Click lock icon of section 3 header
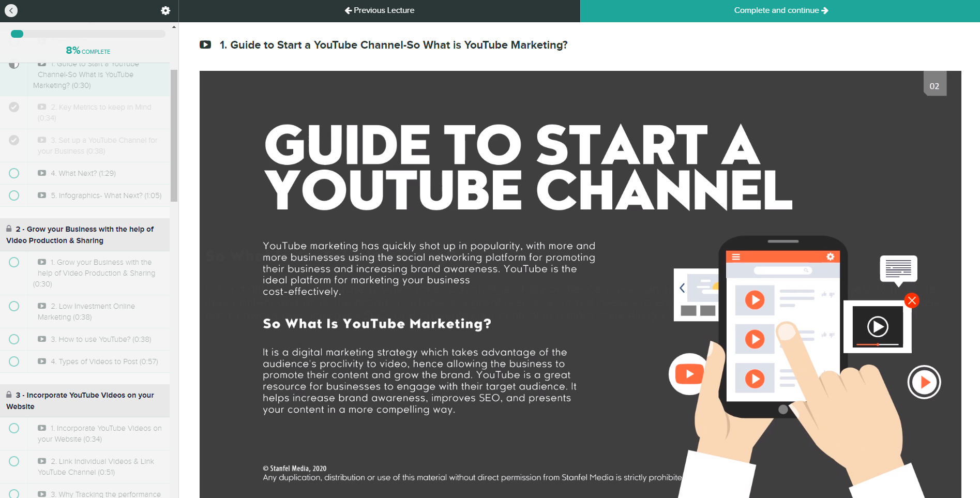 9,395
